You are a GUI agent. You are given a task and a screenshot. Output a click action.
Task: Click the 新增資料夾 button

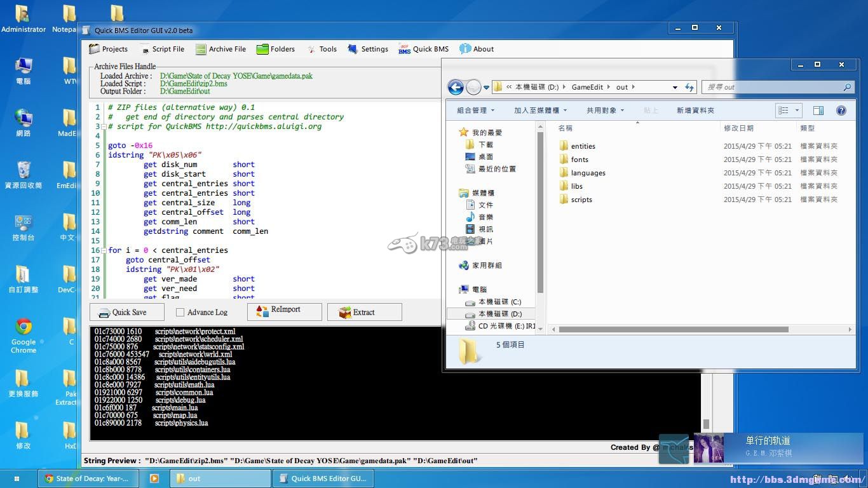(x=695, y=111)
